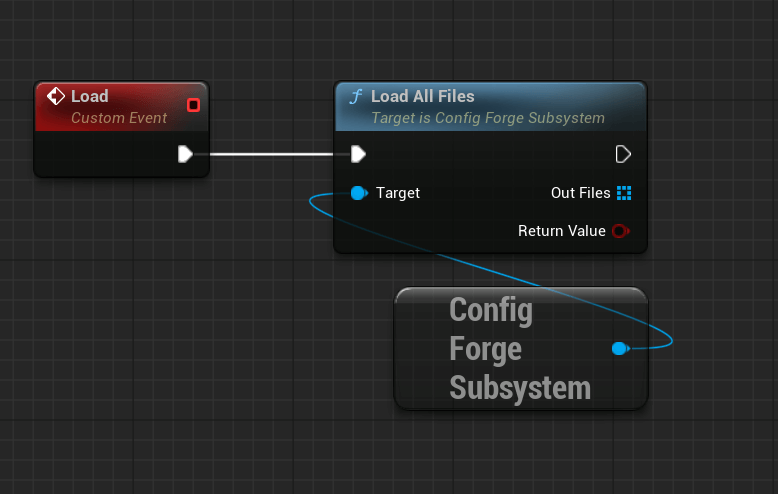Click the red delegate pin on Load node

point(193,105)
